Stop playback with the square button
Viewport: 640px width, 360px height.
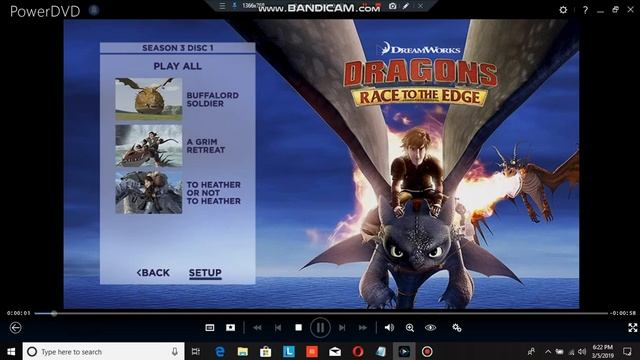(x=299, y=328)
